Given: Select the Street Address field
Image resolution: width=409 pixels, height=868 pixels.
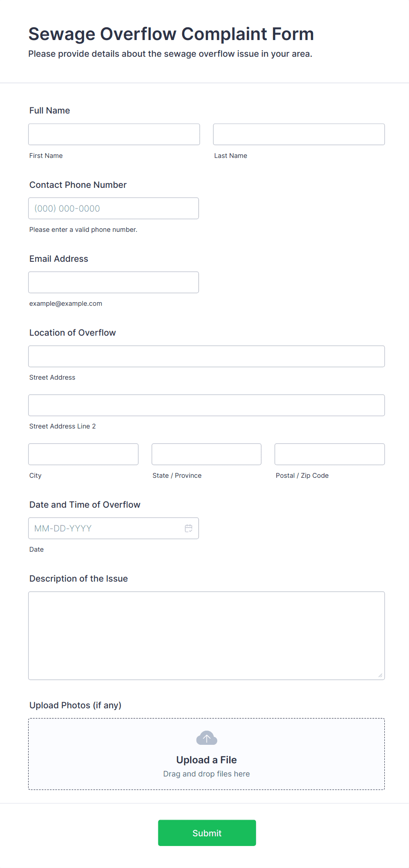Looking at the screenshot, I should click(206, 356).
